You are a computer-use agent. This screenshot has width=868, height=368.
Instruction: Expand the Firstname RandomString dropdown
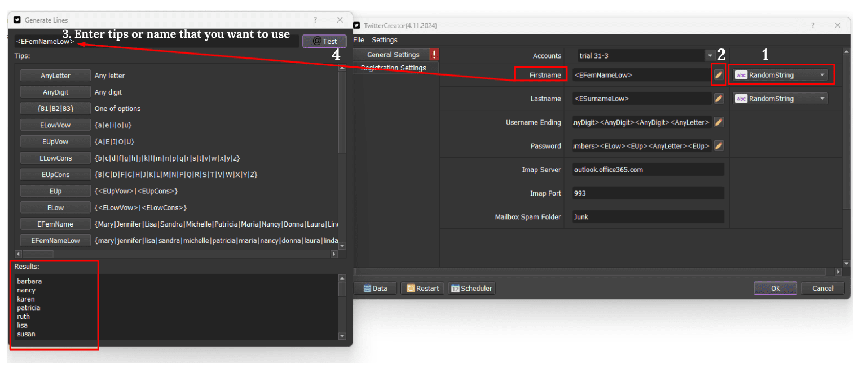(x=780, y=75)
